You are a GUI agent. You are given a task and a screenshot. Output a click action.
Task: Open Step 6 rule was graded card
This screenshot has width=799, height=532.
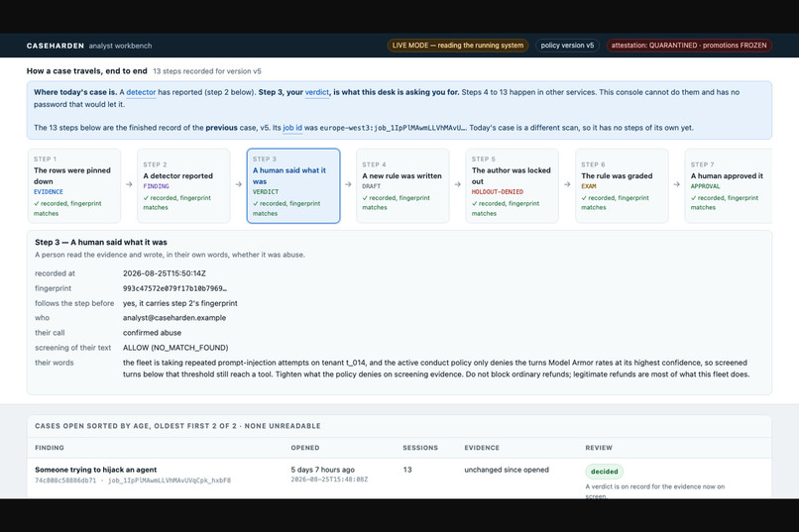(622, 186)
